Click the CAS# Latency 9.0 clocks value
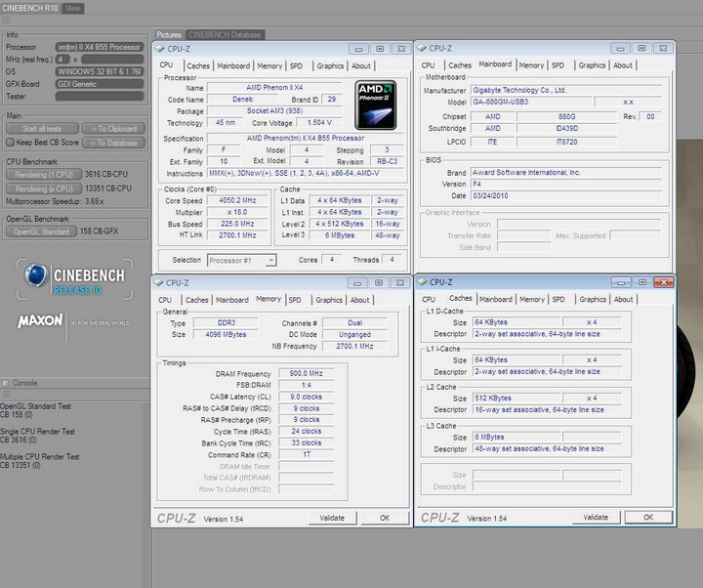Viewport: 703px width, 588px height. [307, 397]
